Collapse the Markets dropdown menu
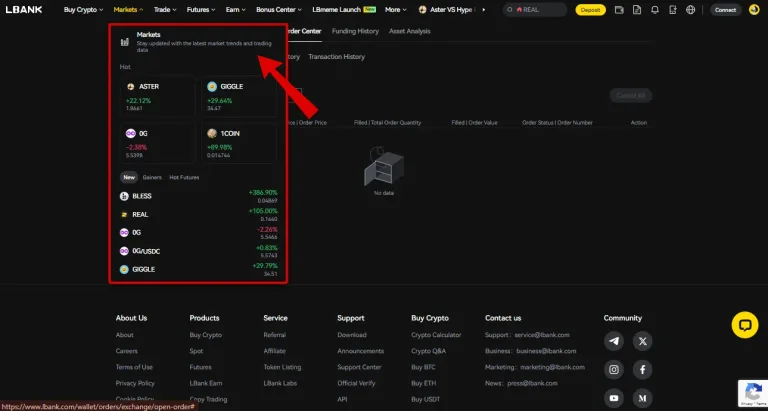The width and height of the screenshot is (768, 411). (128, 10)
